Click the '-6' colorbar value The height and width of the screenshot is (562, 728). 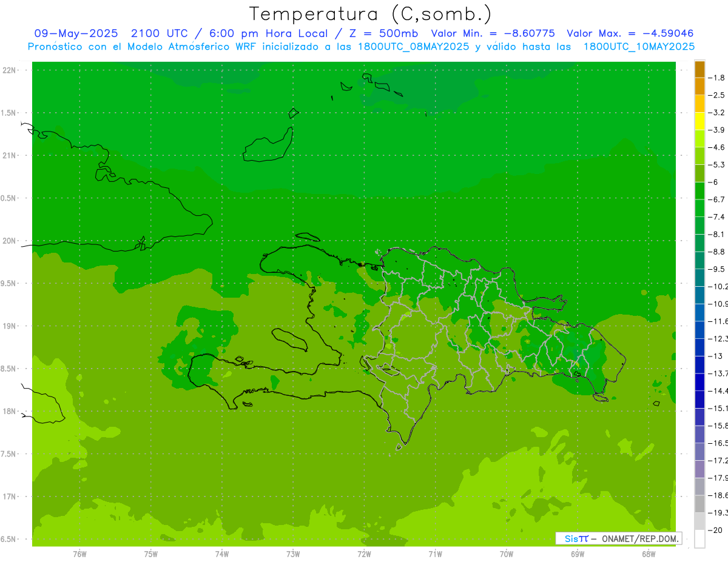[714, 182]
